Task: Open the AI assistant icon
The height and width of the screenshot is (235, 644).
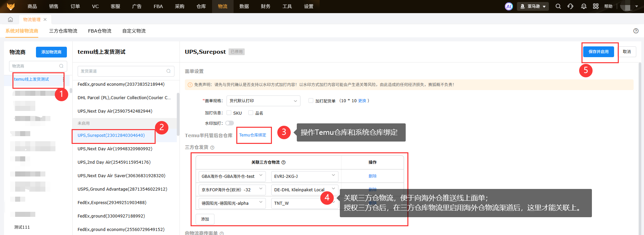Action: 509,6
